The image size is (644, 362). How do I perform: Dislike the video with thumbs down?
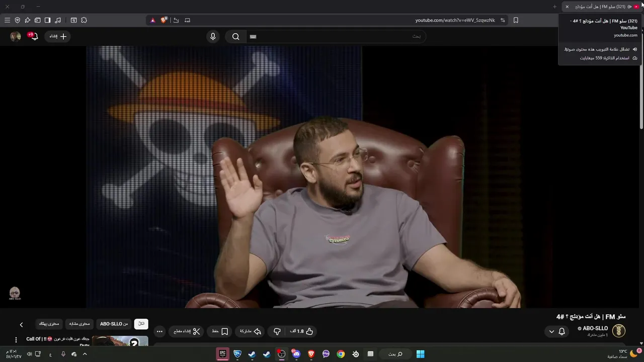click(x=277, y=331)
